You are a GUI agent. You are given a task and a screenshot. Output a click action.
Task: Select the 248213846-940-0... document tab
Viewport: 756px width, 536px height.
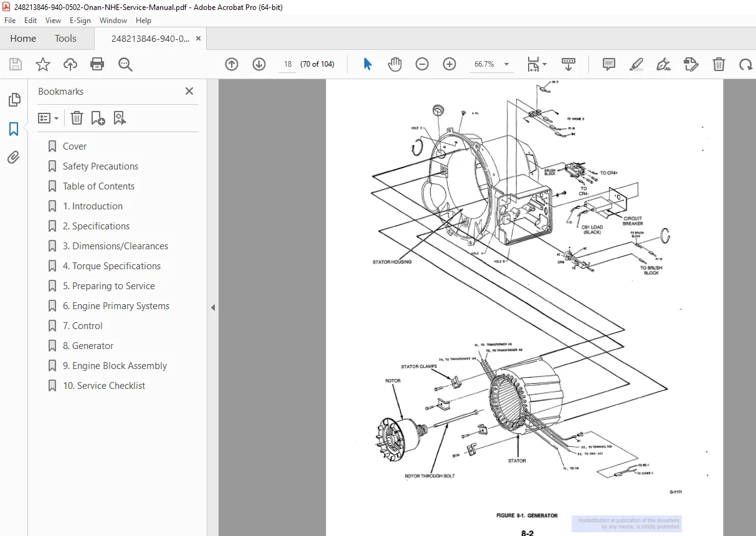pos(150,38)
